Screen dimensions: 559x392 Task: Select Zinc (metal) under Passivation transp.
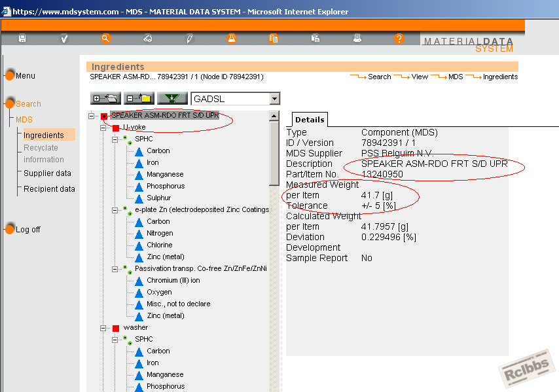tap(166, 315)
